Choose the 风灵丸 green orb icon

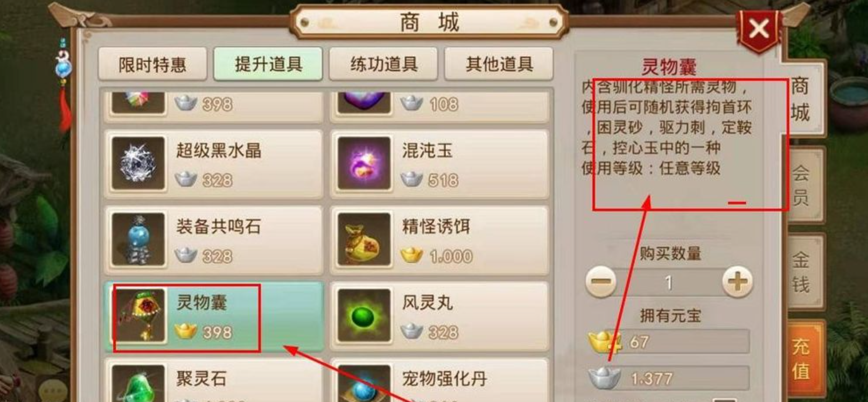click(x=364, y=316)
